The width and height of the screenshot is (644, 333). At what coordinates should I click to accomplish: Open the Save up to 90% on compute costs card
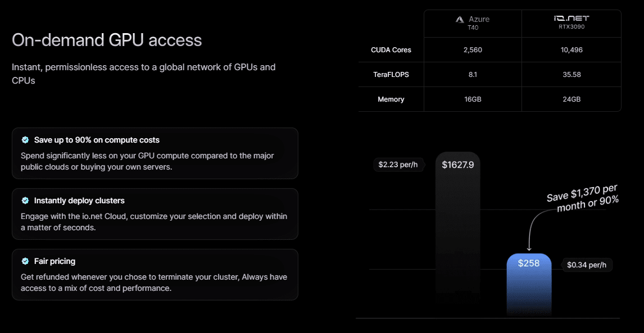pos(155,153)
